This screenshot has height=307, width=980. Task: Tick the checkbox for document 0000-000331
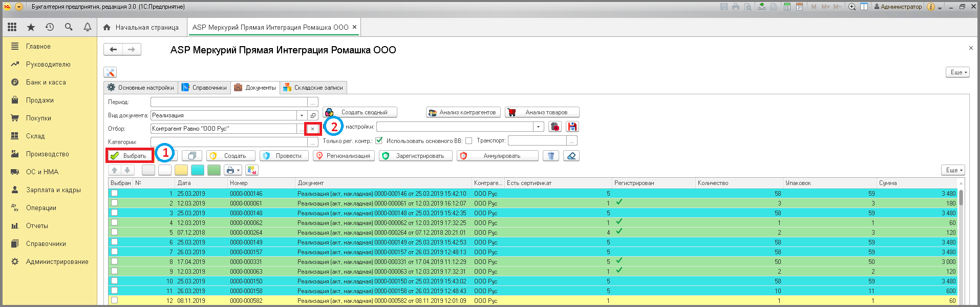point(115,261)
